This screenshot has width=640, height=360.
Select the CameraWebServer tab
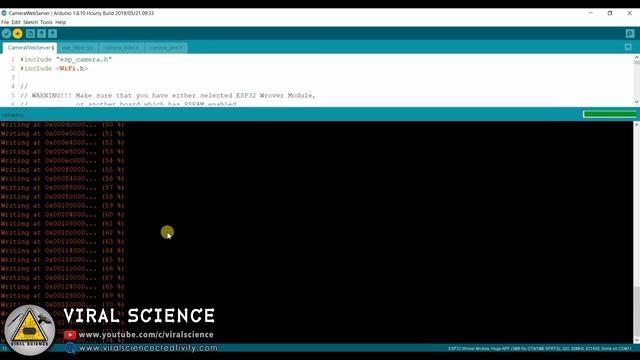(30, 48)
